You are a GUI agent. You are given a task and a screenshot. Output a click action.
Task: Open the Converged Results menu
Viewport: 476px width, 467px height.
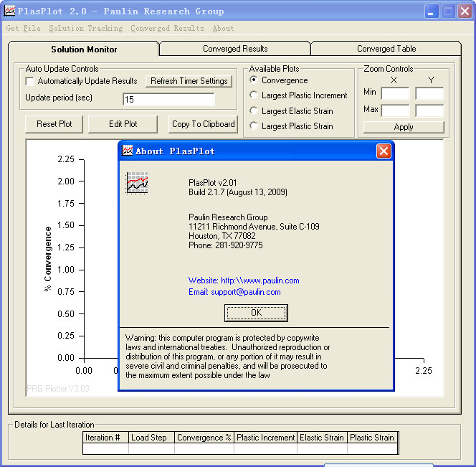click(167, 28)
